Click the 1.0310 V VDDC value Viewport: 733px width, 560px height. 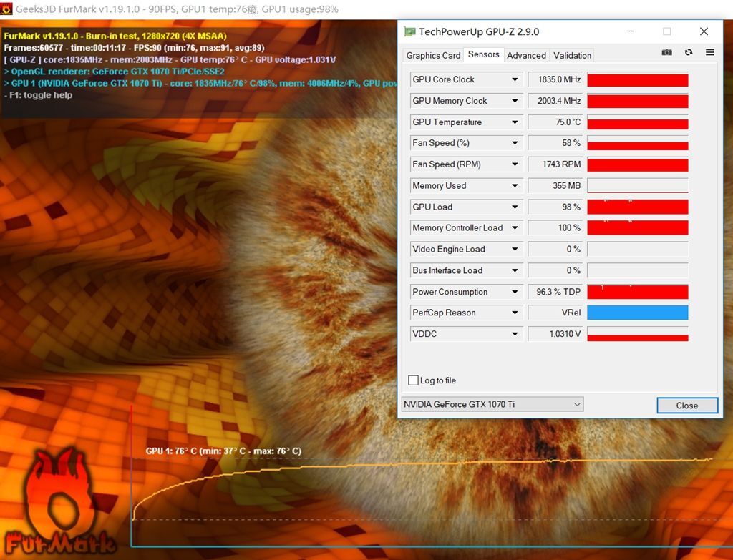click(555, 334)
